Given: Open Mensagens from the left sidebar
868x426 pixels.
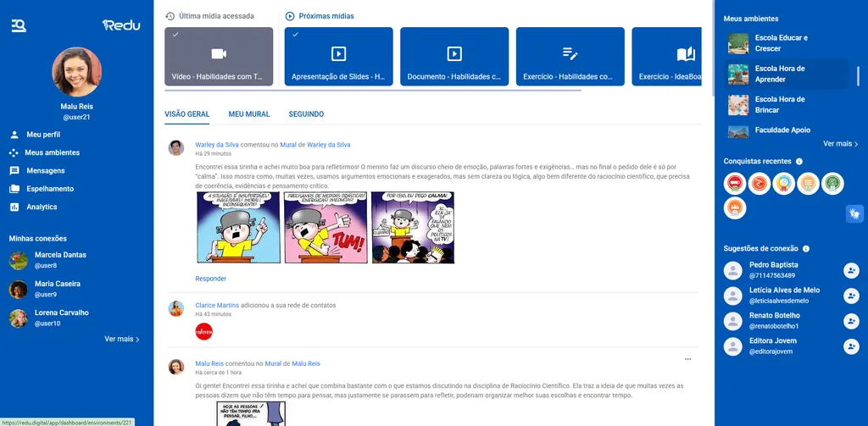Looking at the screenshot, I should tap(45, 170).
